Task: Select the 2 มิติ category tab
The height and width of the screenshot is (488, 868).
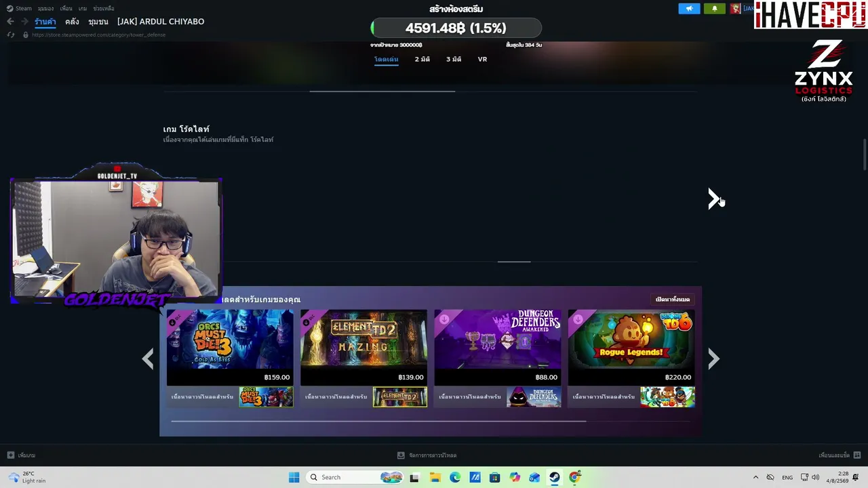Action: tap(422, 59)
